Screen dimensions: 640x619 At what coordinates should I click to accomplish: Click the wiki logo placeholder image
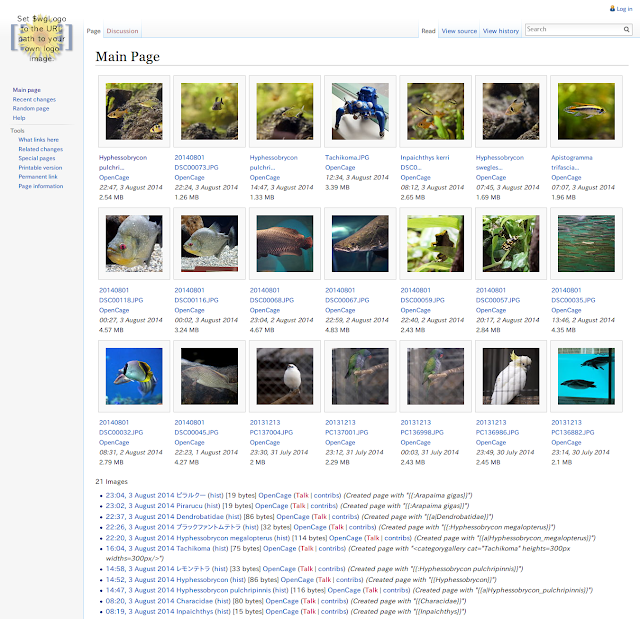click(41, 39)
